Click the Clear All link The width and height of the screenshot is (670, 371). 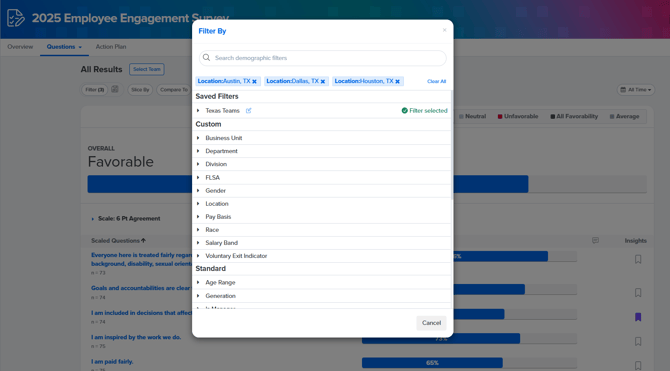pyautogui.click(x=436, y=81)
